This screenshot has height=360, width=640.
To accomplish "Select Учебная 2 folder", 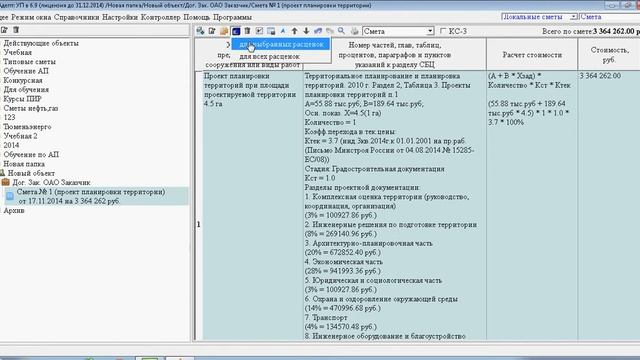I will 20,136.
